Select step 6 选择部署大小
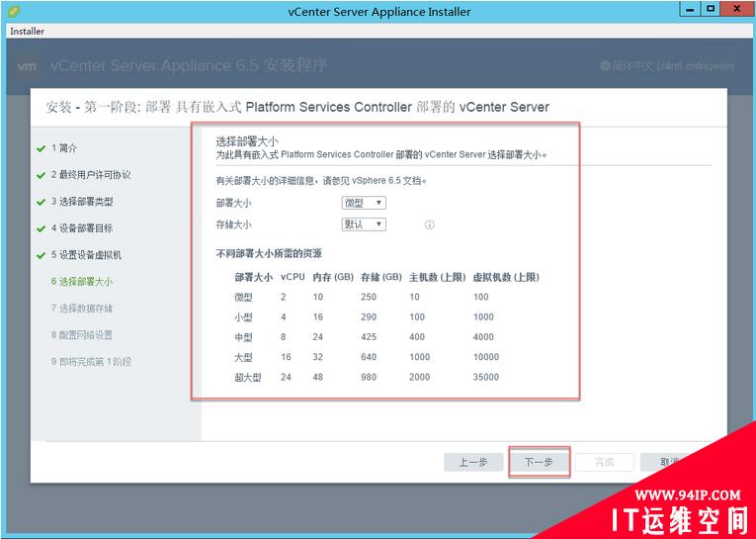756x539 pixels. pyautogui.click(x=82, y=281)
